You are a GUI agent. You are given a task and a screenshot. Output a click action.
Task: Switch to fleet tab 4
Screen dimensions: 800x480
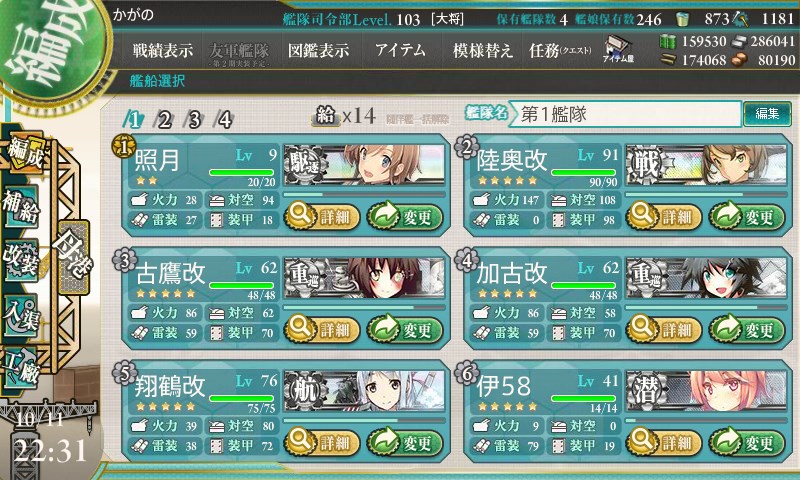(x=225, y=120)
